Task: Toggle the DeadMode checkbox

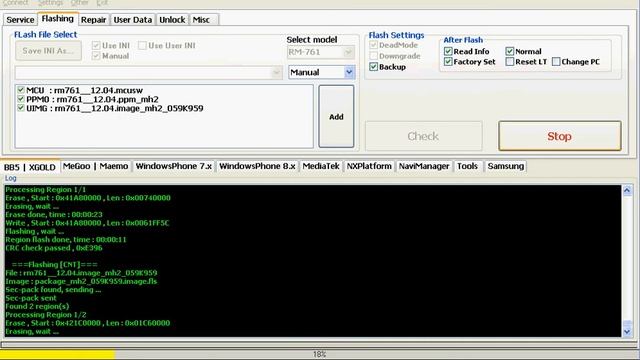Action: click(x=373, y=45)
